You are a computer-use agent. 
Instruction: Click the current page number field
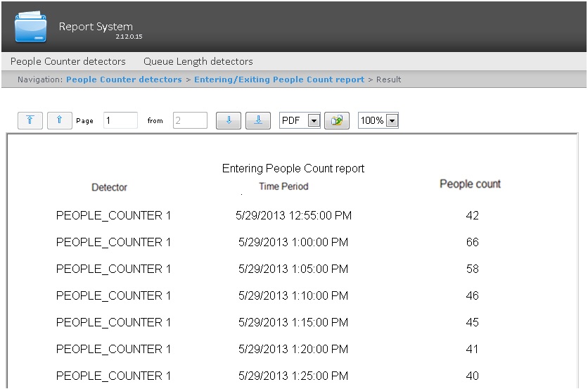pos(120,120)
